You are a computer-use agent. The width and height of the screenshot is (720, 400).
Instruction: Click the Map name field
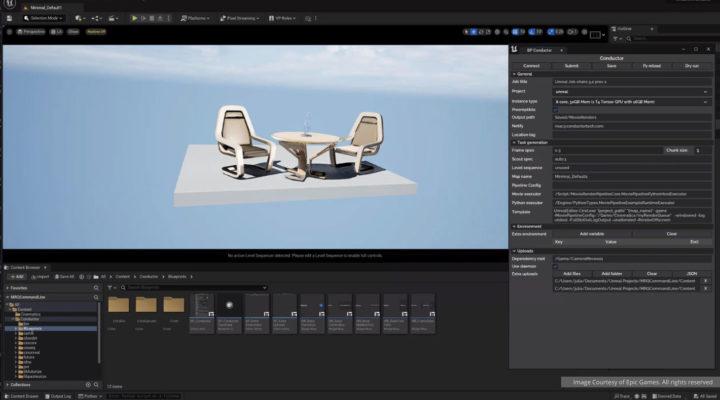(632, 176)
